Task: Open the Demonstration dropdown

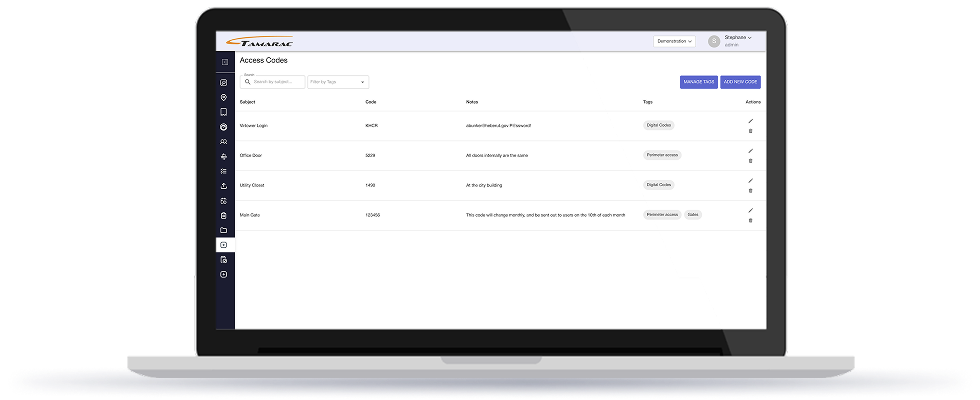Action: coord(674,41)
